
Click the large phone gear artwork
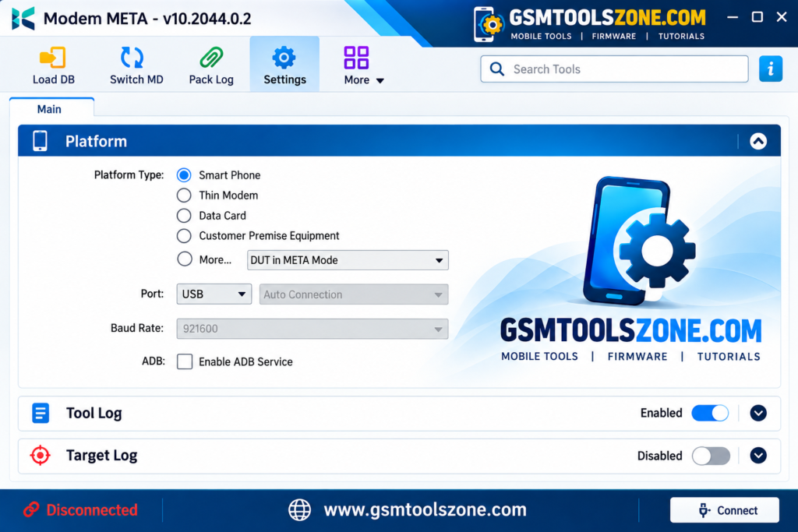click(640, 241)
